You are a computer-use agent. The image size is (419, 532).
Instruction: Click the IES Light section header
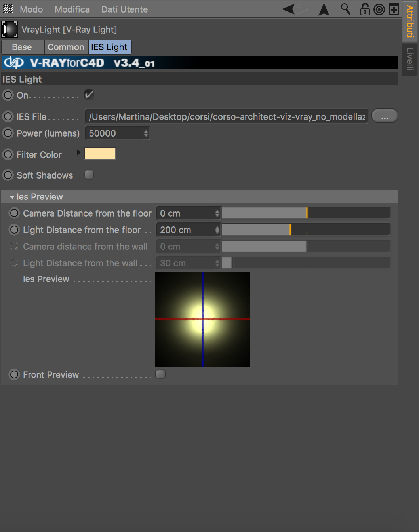pos(200,79)
